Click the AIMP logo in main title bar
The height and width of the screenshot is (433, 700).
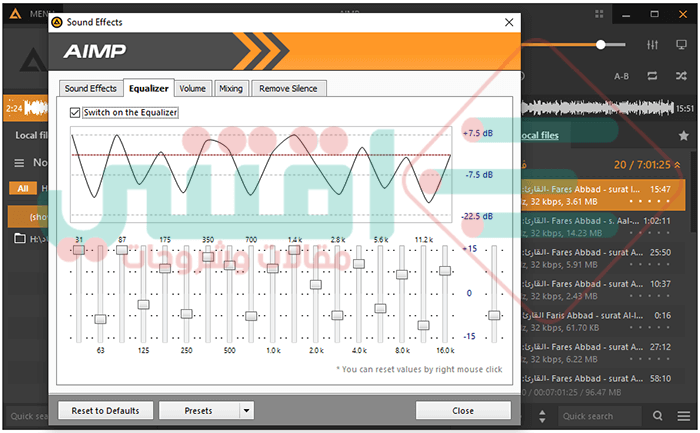pyautogui.click(x=15, y=14)
